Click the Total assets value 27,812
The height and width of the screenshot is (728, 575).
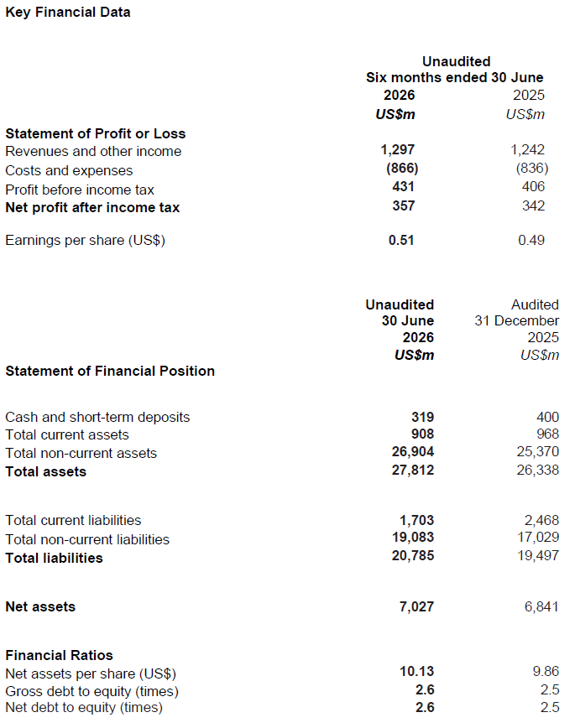[413, 470]
